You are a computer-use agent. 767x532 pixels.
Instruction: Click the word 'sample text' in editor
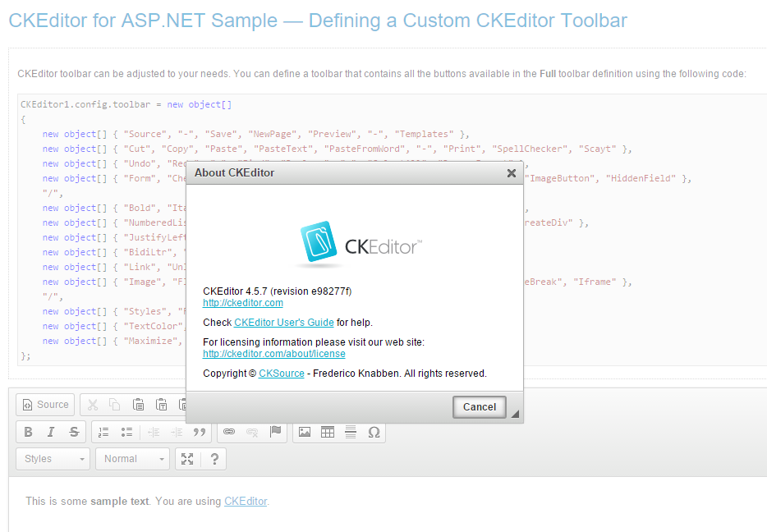pyautogui.click(x=120, y=502)
